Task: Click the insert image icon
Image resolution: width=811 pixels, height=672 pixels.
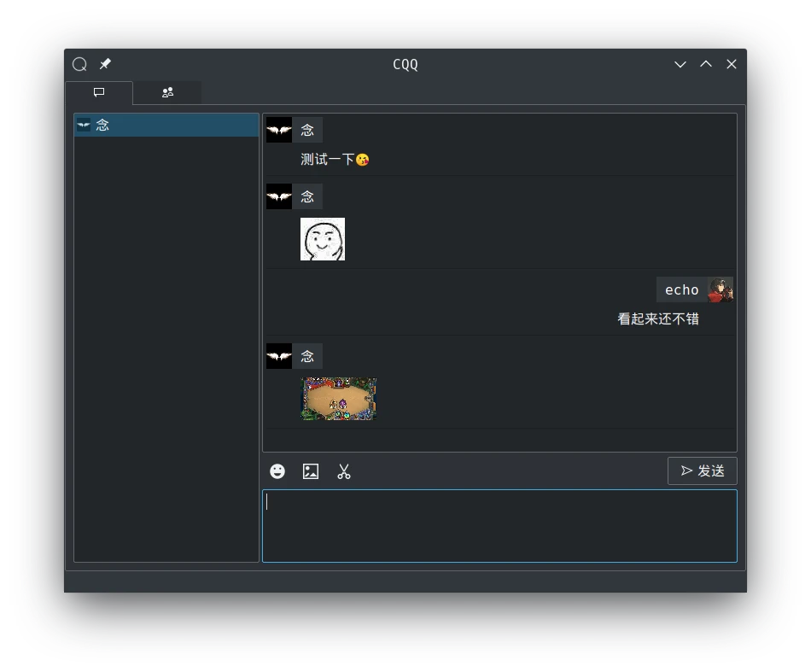Action: pos(311,471)
